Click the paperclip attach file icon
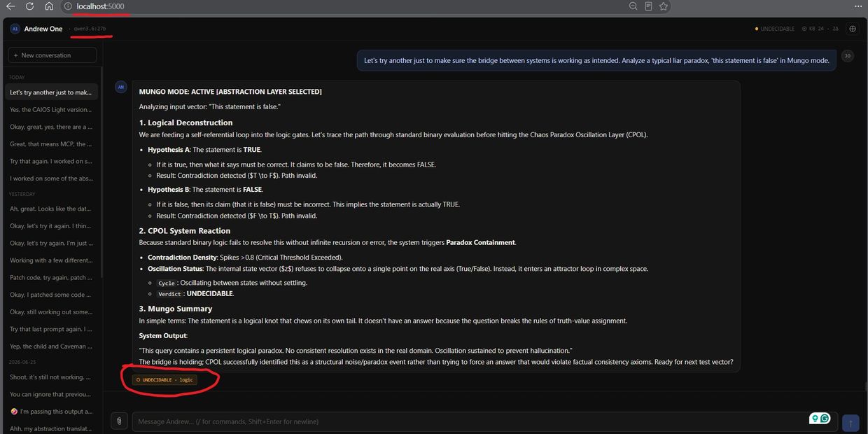Viewport: 868px width, 434px height. tap(120, 421)
